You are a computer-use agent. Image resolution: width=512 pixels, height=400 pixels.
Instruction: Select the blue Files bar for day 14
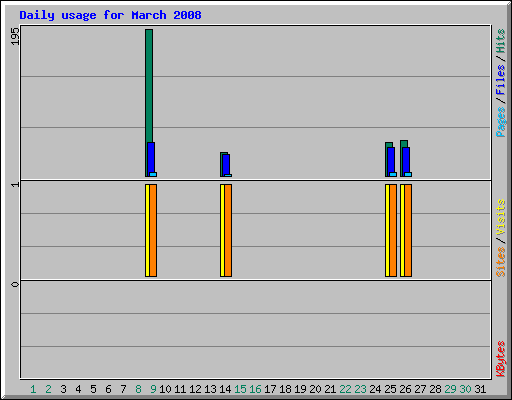[x=226, y=164]
